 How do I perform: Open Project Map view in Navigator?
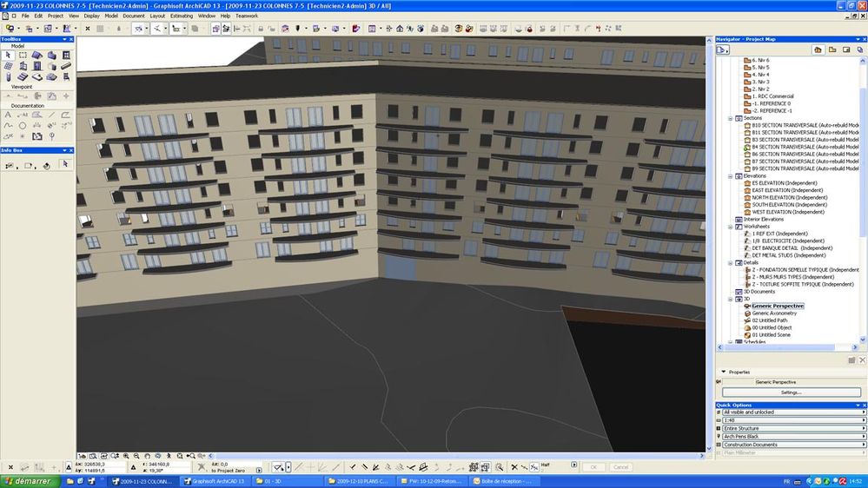coord(818,49)
